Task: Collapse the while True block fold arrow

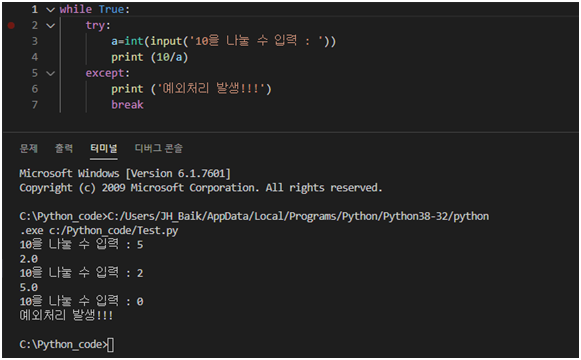Action: coord(50,10)
